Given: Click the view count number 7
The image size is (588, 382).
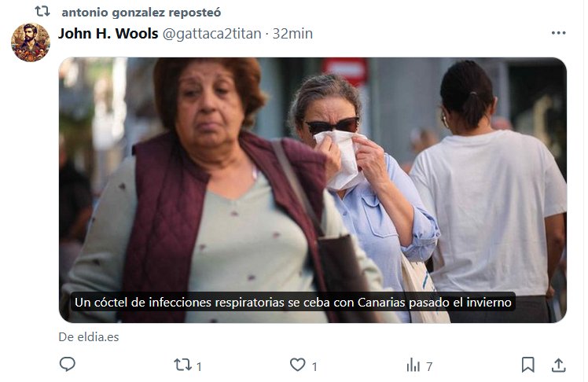Looking at the screenshot, I should [x=429, y=366].
